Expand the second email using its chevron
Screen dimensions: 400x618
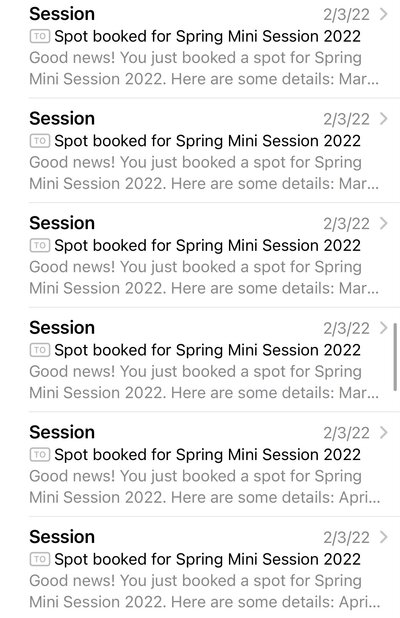pos(383,119)
